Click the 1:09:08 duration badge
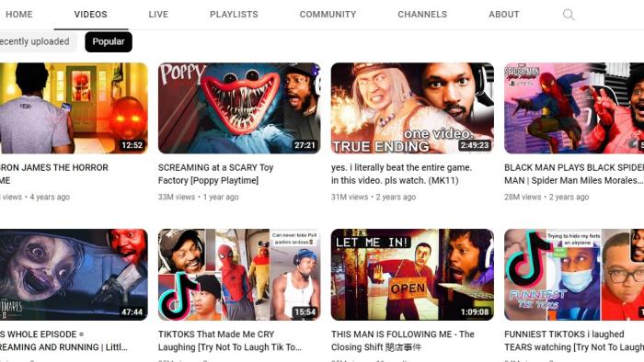The width and height of the screenshot is (644, 362). (x=475, y=312)
